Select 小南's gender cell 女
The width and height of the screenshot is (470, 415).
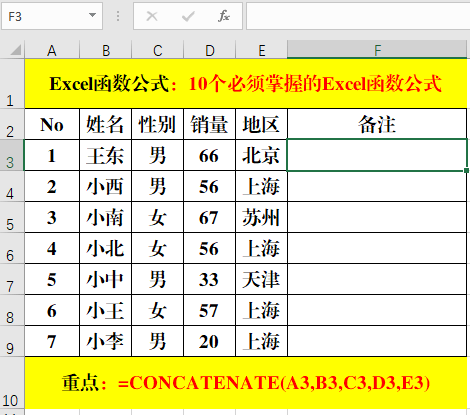tap(158, 217)
